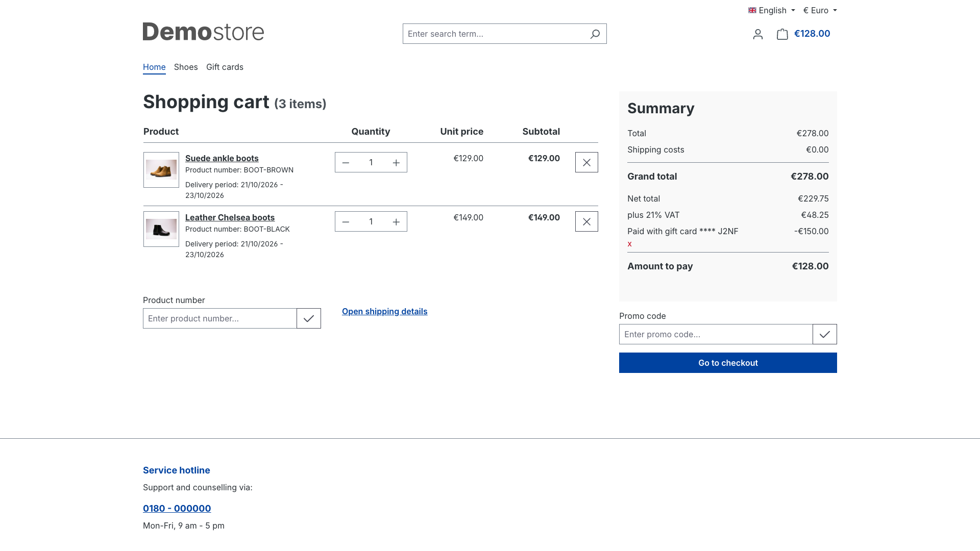Submit product number with checkmark button

tap(309, 318)
